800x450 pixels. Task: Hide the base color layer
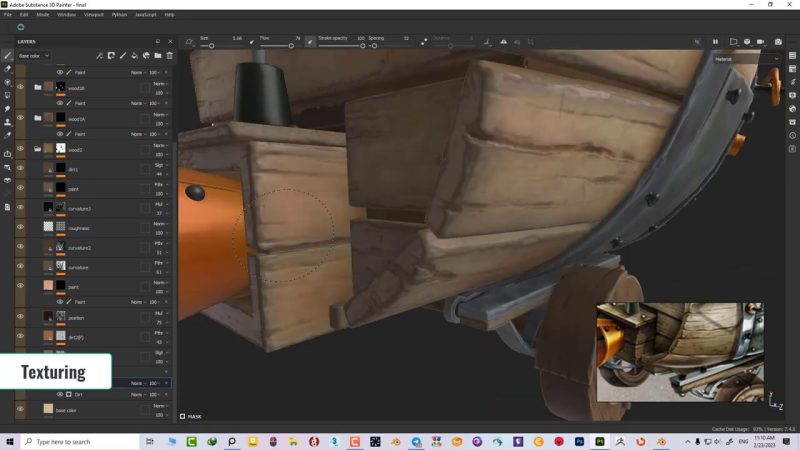click(20, 409)
